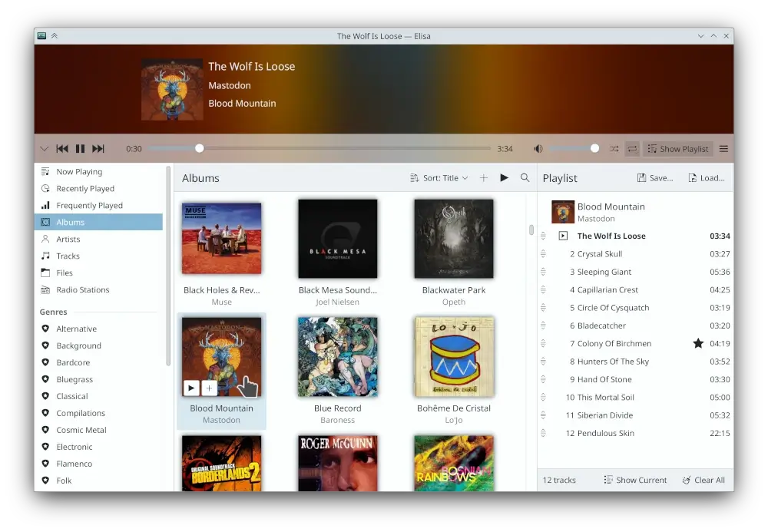
Task: Skip to the previous track
Action: tap(62, 149)
